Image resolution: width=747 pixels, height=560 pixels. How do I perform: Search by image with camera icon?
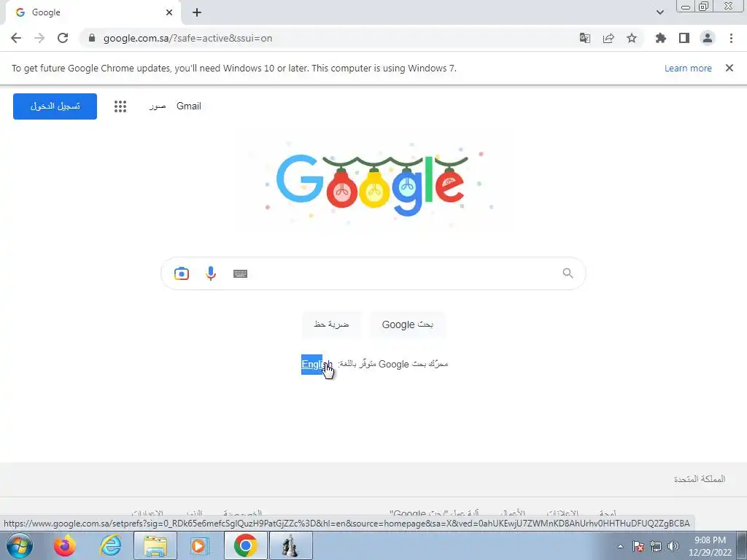[182, 273]
